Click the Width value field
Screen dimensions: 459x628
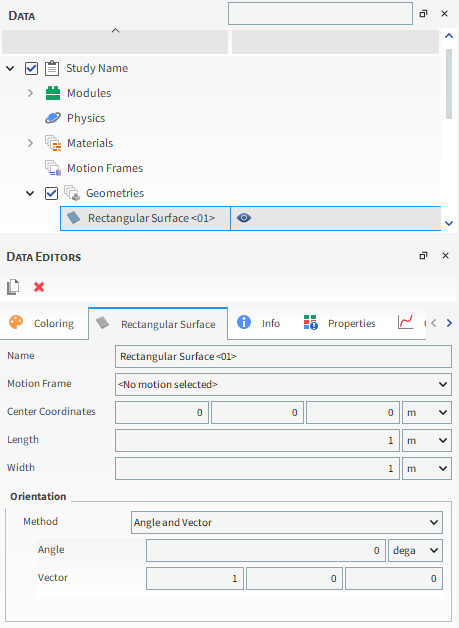257,469
